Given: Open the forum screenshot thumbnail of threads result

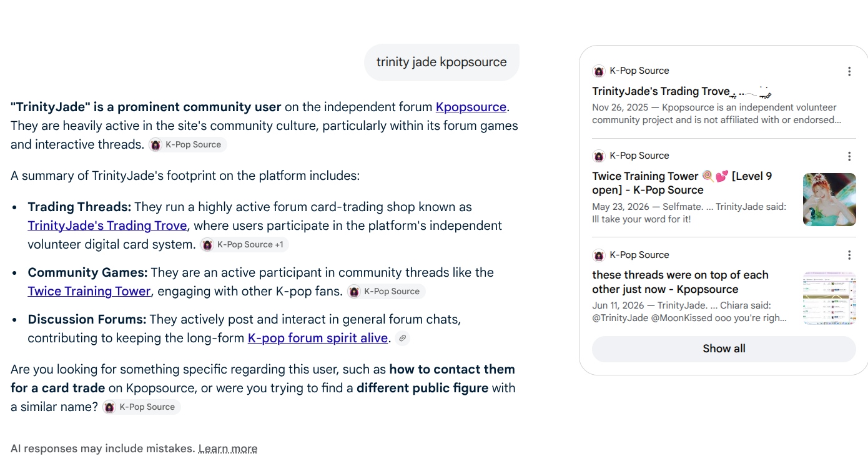Looking at the screenshot, I should (829, 298).
